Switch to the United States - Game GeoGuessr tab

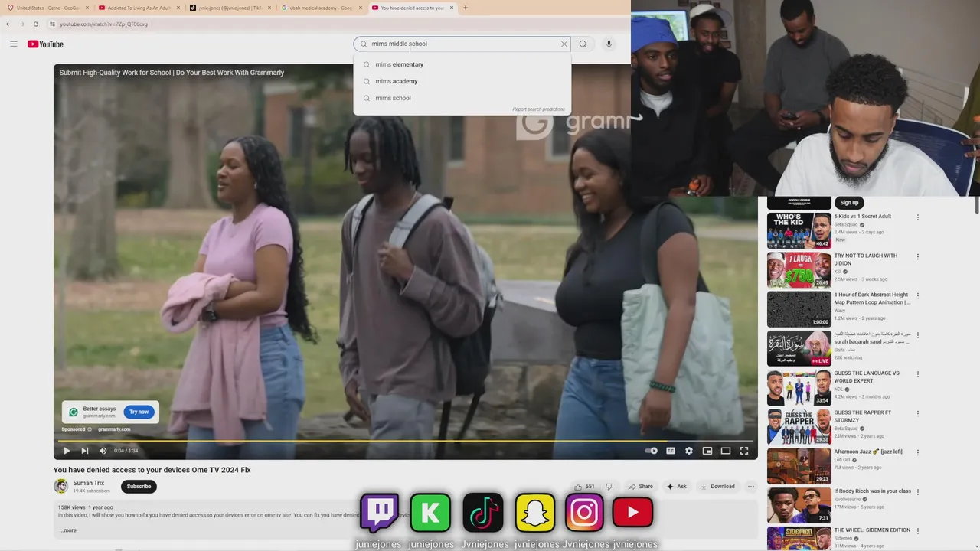coord(47,8)
